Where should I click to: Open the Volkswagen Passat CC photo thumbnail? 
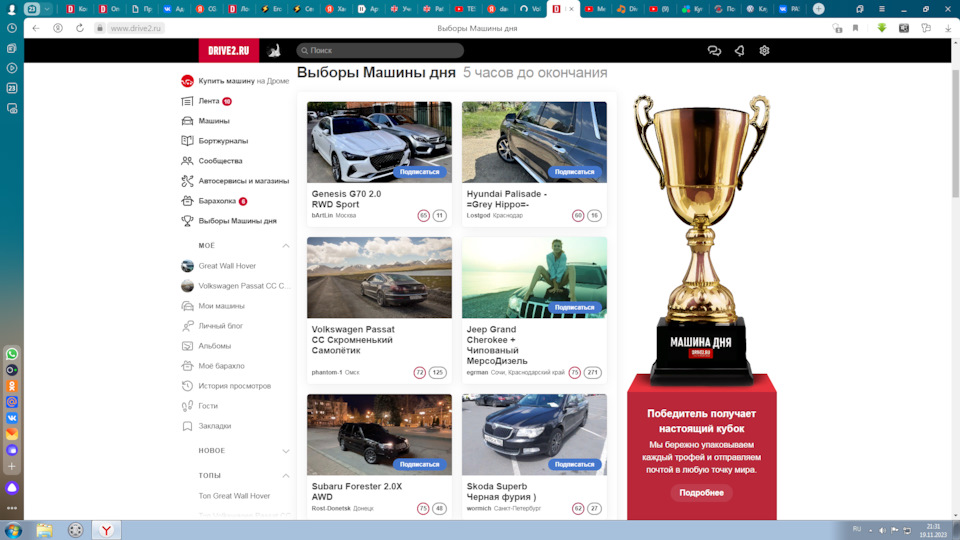click(380, 277)
